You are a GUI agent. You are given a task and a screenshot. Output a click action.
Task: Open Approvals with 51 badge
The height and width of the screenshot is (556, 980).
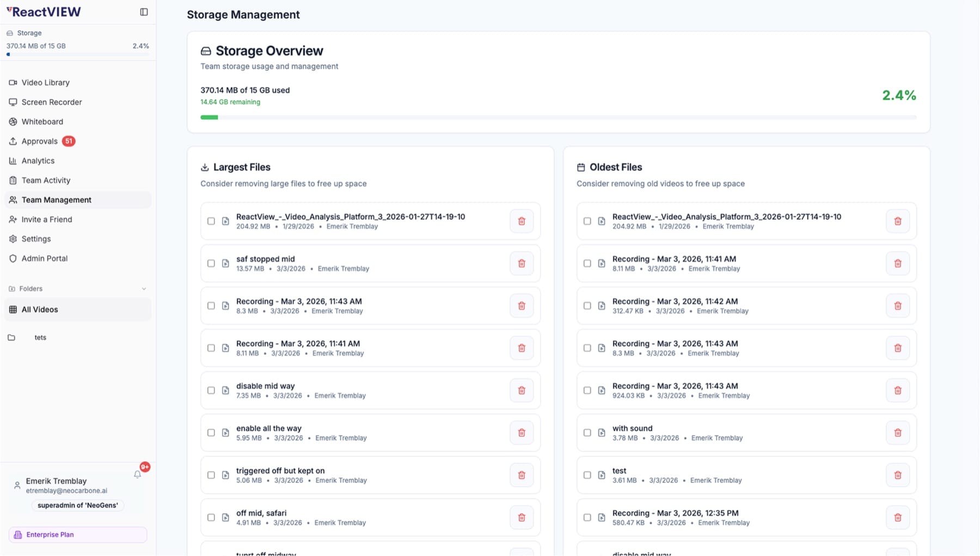point(78,141)
